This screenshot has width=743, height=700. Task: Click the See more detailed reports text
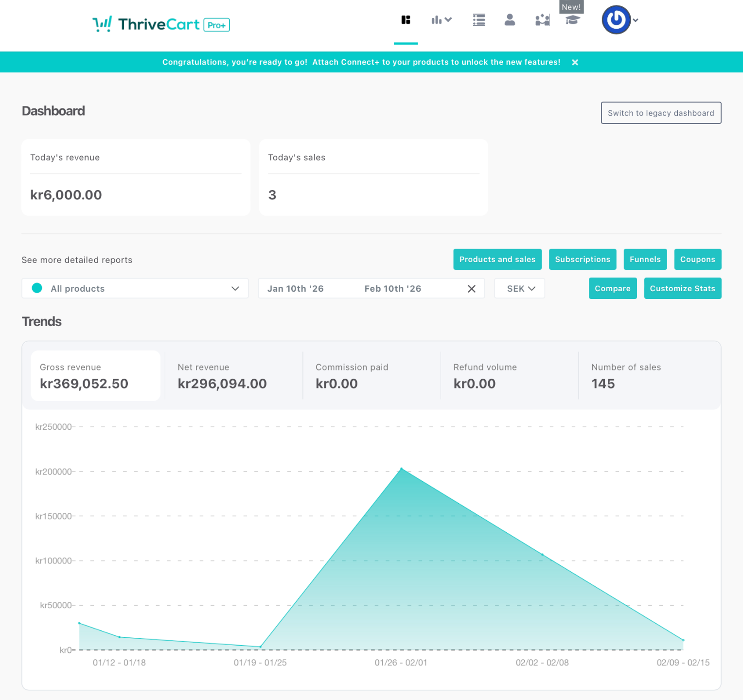coord(77,260)
